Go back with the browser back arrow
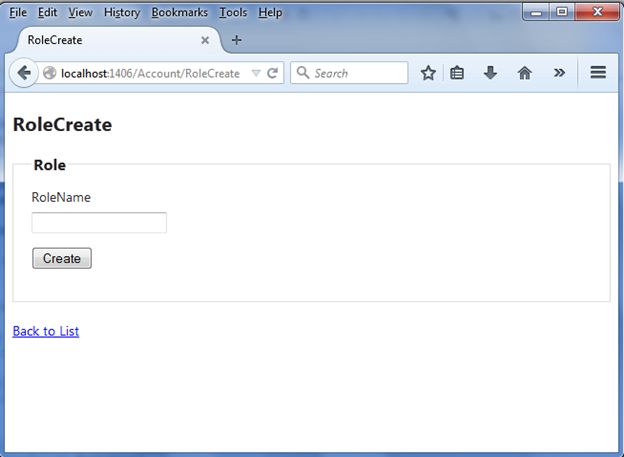The image size is (624, 457). (24, 73)
